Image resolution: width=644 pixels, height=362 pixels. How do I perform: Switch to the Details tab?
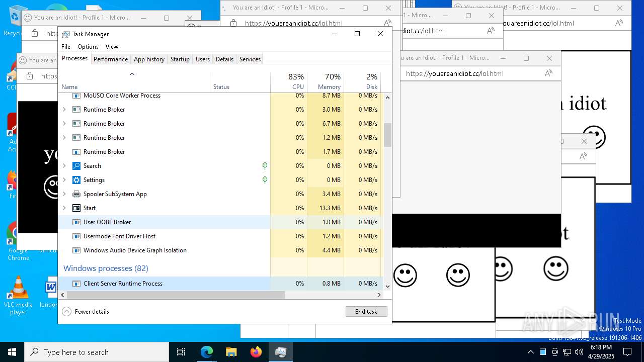tap(224, 59)
